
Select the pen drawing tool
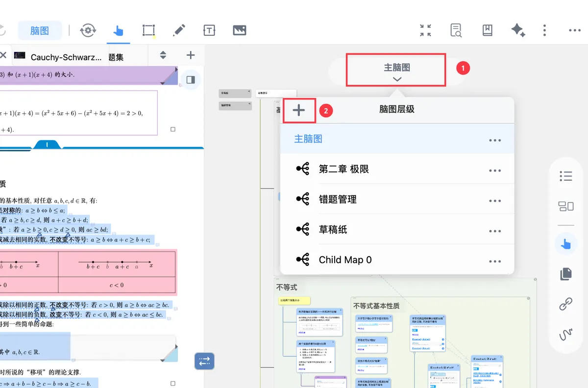tap(179, 30)
